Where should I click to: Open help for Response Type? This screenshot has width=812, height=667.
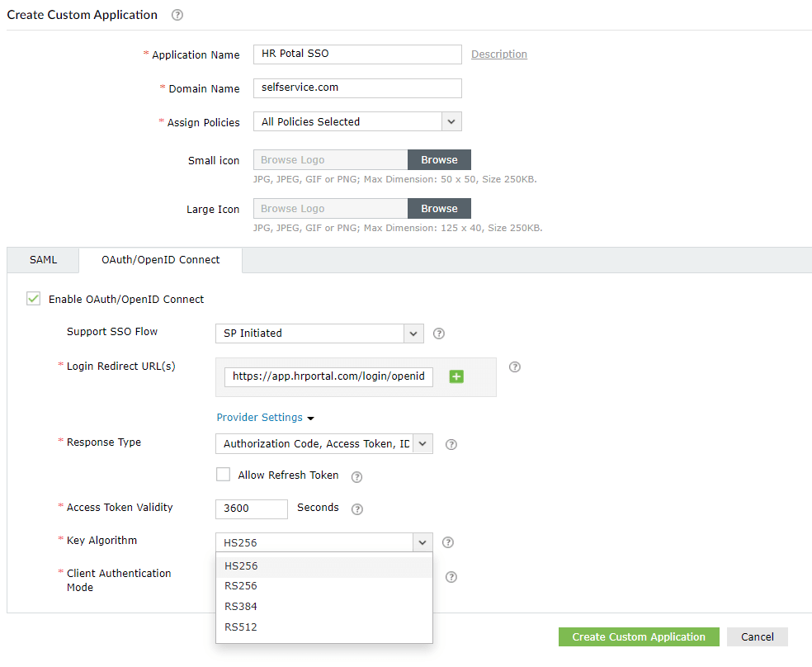[x=451, y=444]
